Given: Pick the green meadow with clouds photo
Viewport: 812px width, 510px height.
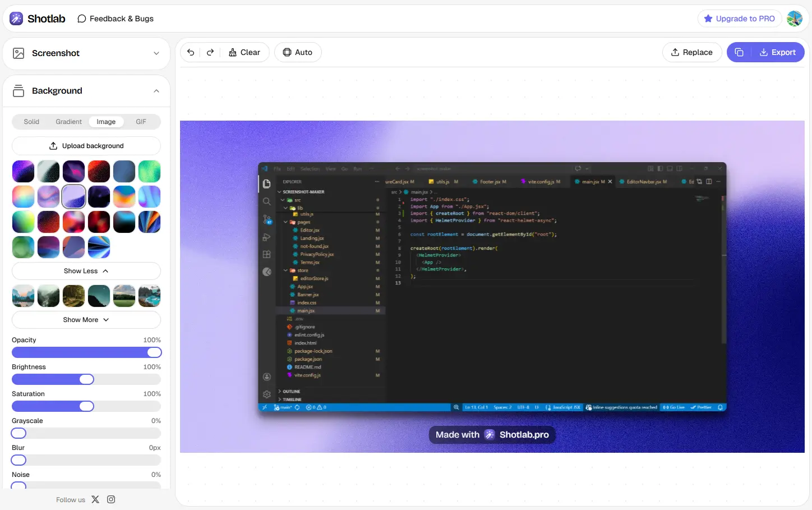Looking at the screenshot, I should point(124,296).
